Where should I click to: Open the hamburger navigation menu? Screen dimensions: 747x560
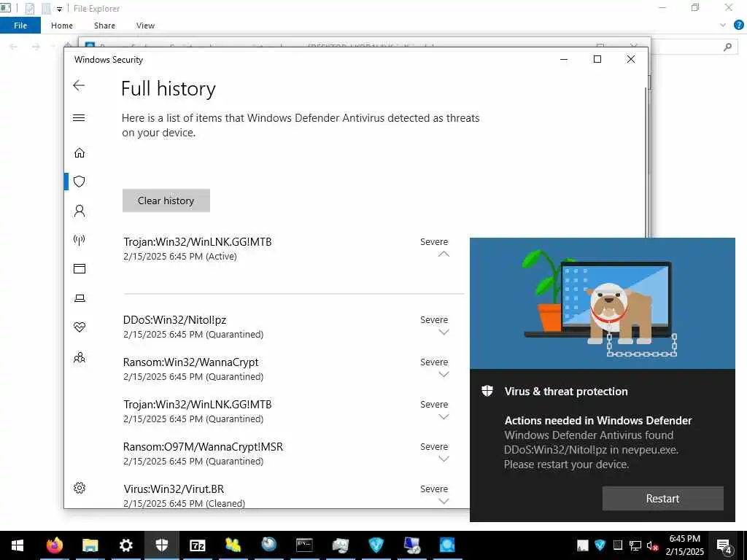(x=79, y=117)
